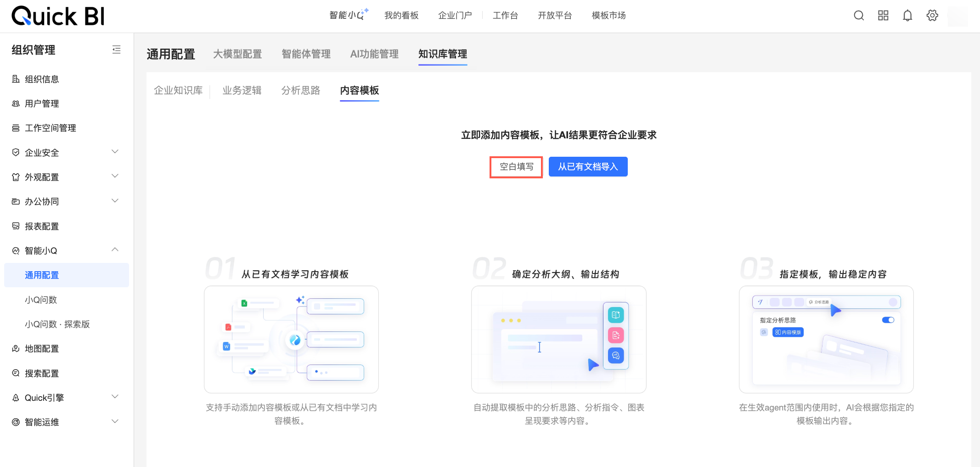Expand the 外观配置 chevron
The height and width of the screenshot is (467, 980).
tap(115, 176)
